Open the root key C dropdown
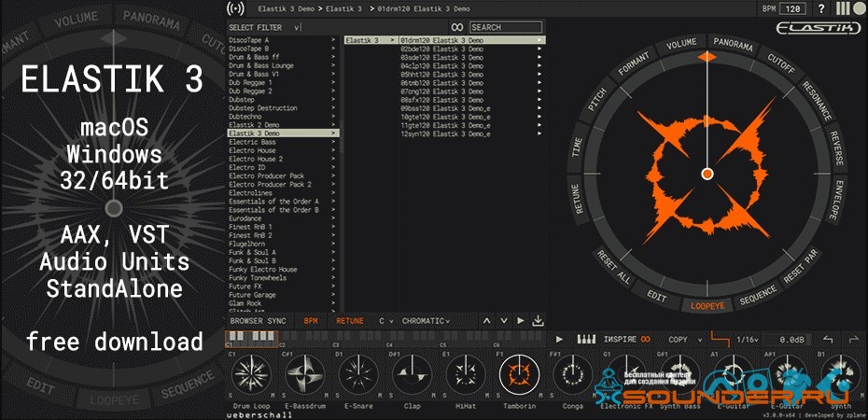This screenshot has height=420, width=868. pyautogui.click(x=385, y=321)
